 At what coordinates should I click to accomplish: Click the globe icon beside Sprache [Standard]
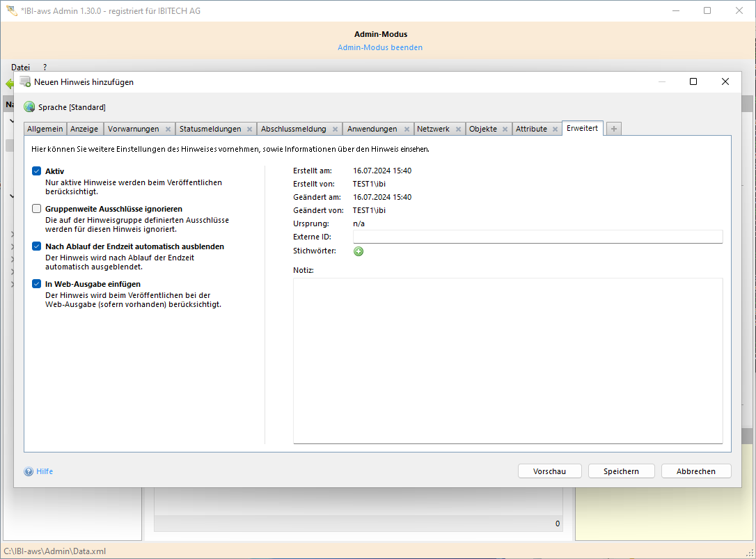pyautogui.click(x=29, y=107)
